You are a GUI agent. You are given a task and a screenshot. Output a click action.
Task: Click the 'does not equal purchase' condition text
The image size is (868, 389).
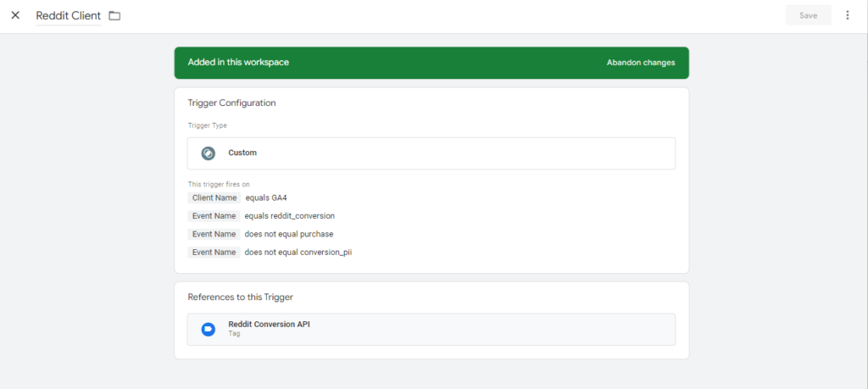[x=288, y=234]
